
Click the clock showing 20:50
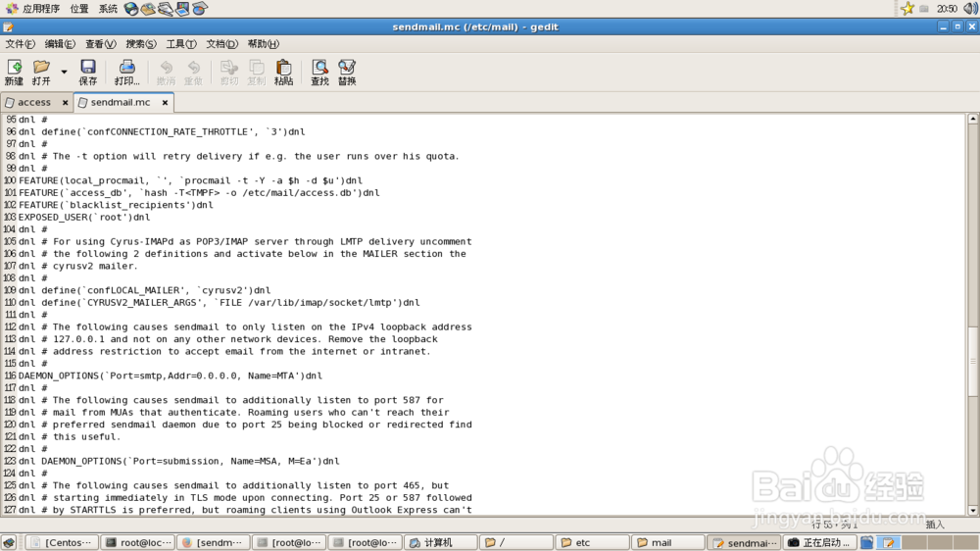coord(947,9)
